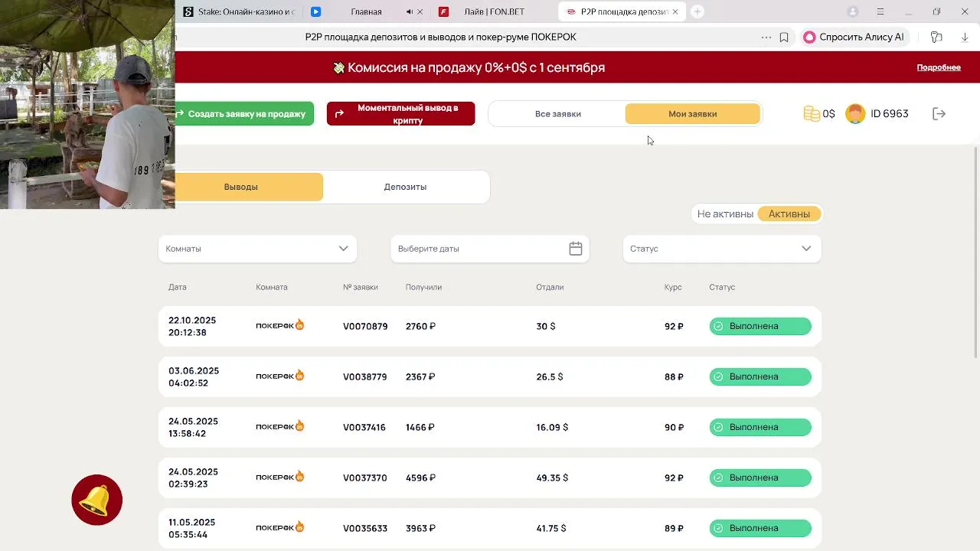The image size is (980, 551).
Task: Close the P2P площадка tab
Action: tap(675, 11)
